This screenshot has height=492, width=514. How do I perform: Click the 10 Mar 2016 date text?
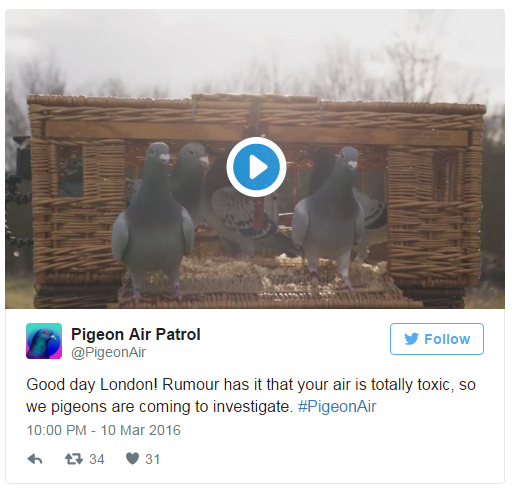(140, 430)
